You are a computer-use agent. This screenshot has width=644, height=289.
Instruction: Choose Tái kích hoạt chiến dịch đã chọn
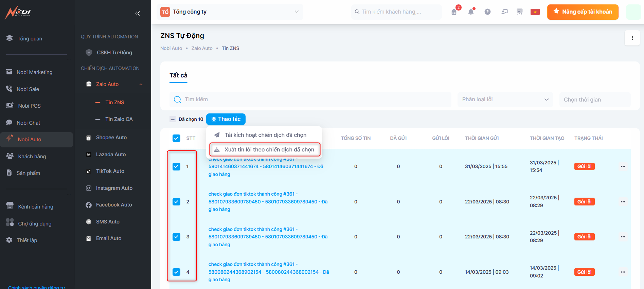pos(265,135)
